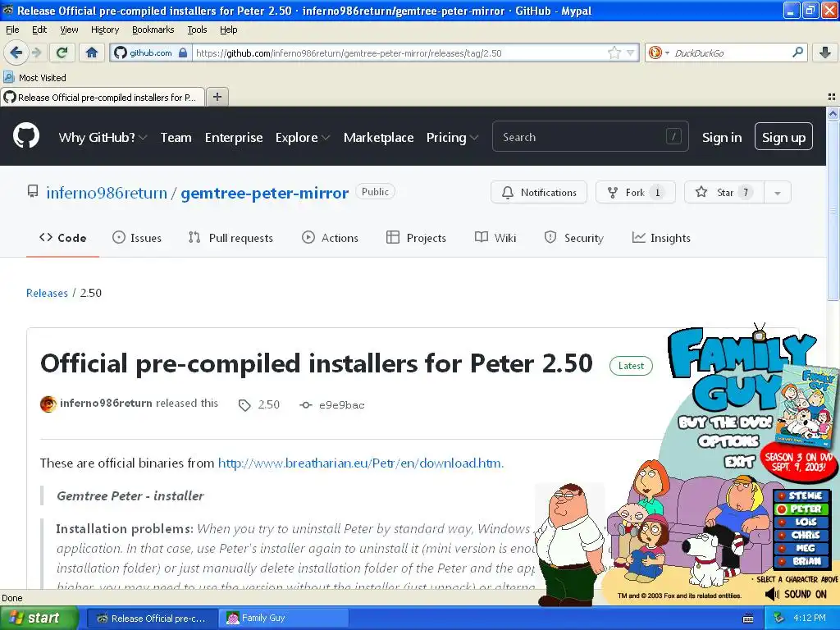Click the Peter Griffin character figure
The width and height of the screenshot is (840, 630).
(x=568, y=545)
